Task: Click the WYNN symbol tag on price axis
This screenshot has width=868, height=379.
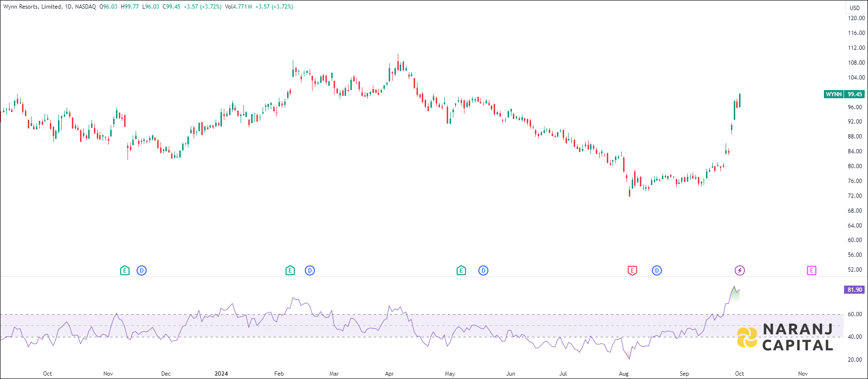Action: pyautogui.click(x=833, y=94)
